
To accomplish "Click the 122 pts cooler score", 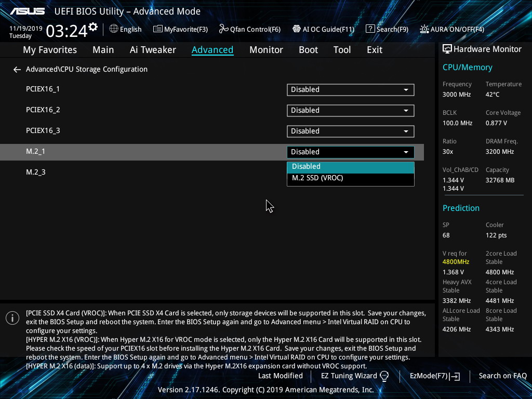I will point(496,235).
